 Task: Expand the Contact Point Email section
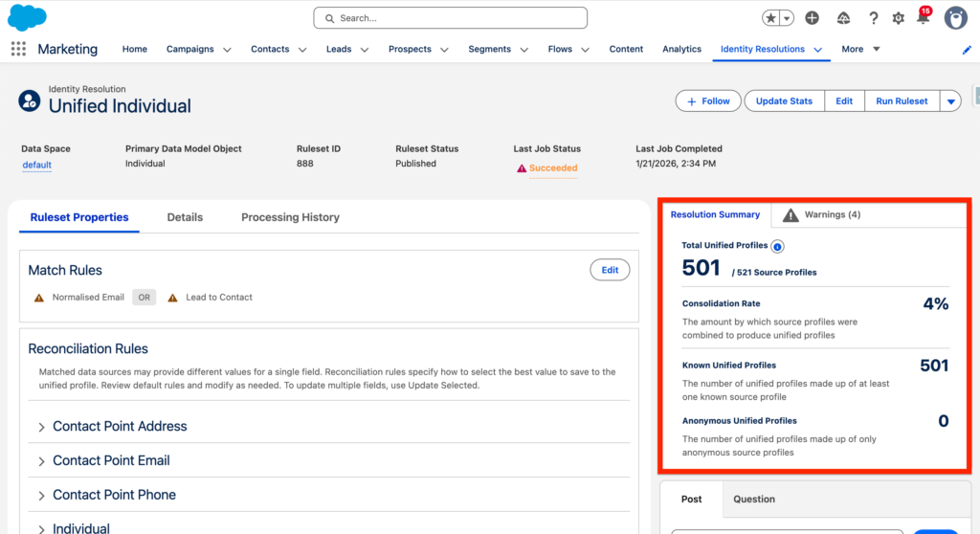pyautogui.click(x=42, y=461)
